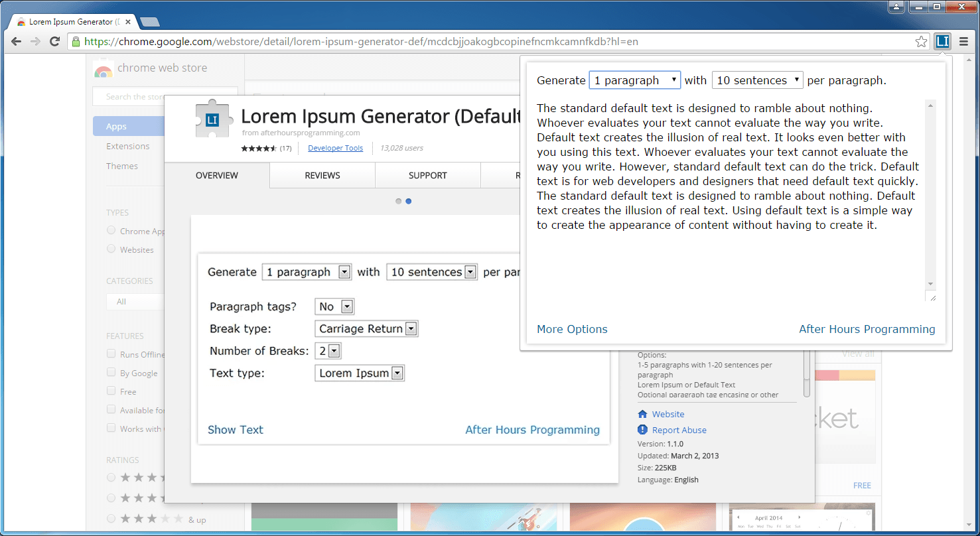
Task: Open the Paragraph tags 'No' dropdown
Action: 334,306
